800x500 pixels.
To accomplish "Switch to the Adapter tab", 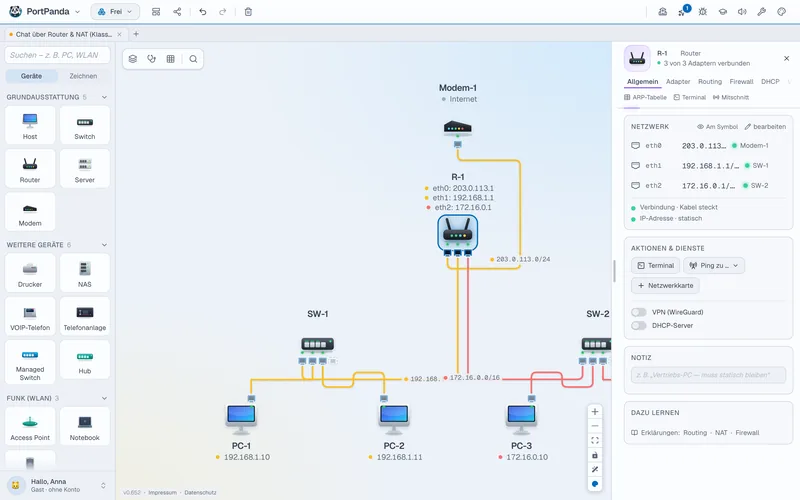I will tap(678, 82).
